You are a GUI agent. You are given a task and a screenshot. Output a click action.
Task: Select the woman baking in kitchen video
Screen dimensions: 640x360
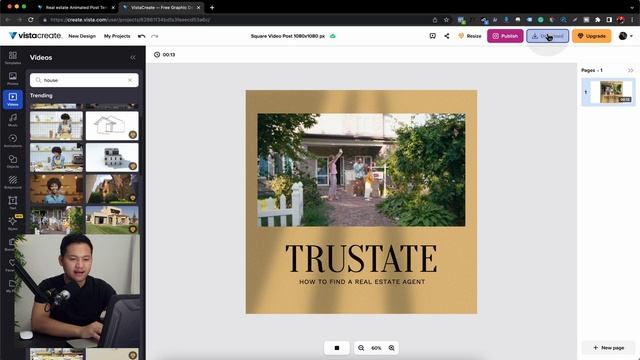click(x=56, y=157)
